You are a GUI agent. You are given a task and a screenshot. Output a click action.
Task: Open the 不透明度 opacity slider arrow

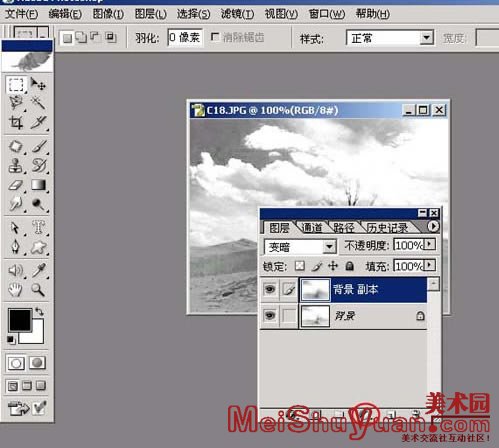(430, 244)
